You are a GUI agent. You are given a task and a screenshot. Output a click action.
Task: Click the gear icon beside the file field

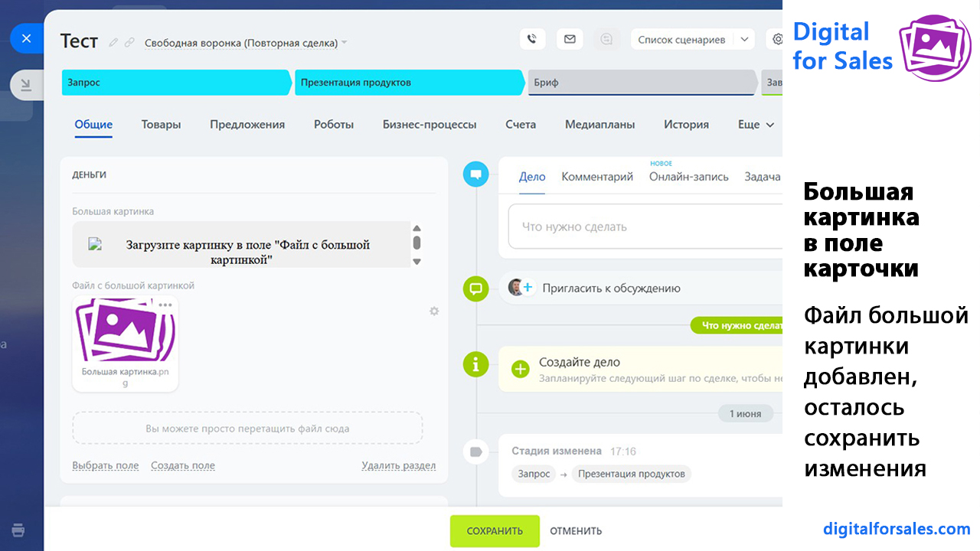coord(434,311)
